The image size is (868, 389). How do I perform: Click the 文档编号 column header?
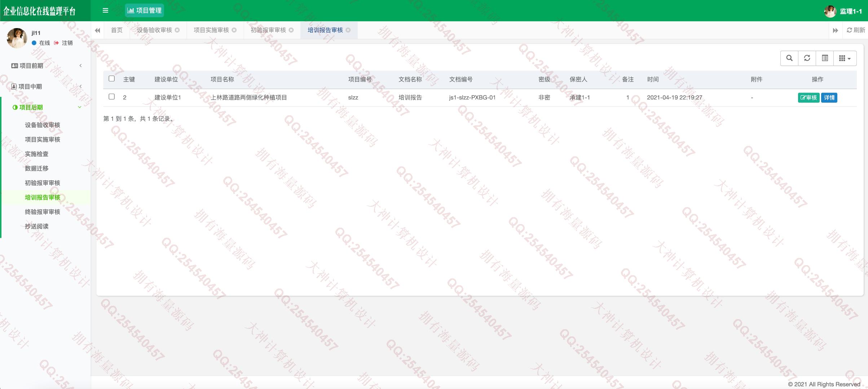pos(461,79)
